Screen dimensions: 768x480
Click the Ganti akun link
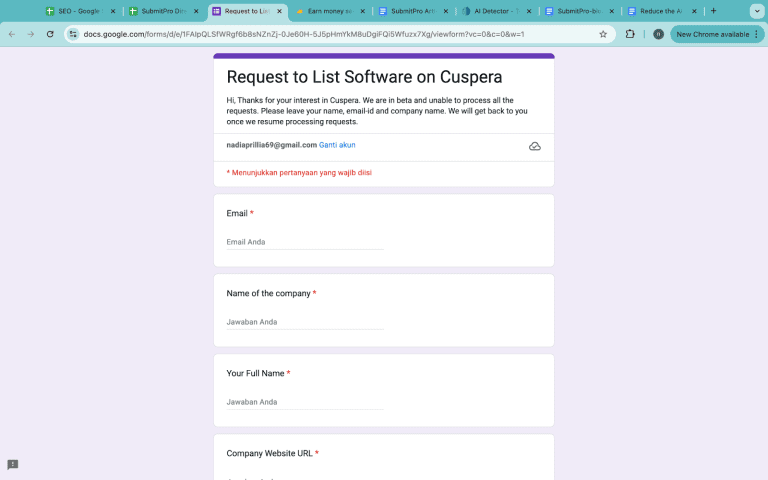click(337, 145)
